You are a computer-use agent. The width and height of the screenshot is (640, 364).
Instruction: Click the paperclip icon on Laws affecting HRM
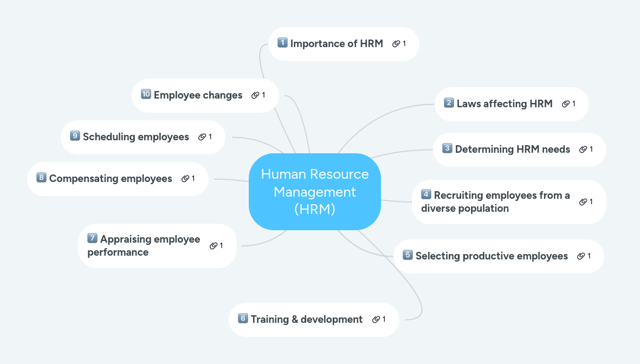(566, 103)
